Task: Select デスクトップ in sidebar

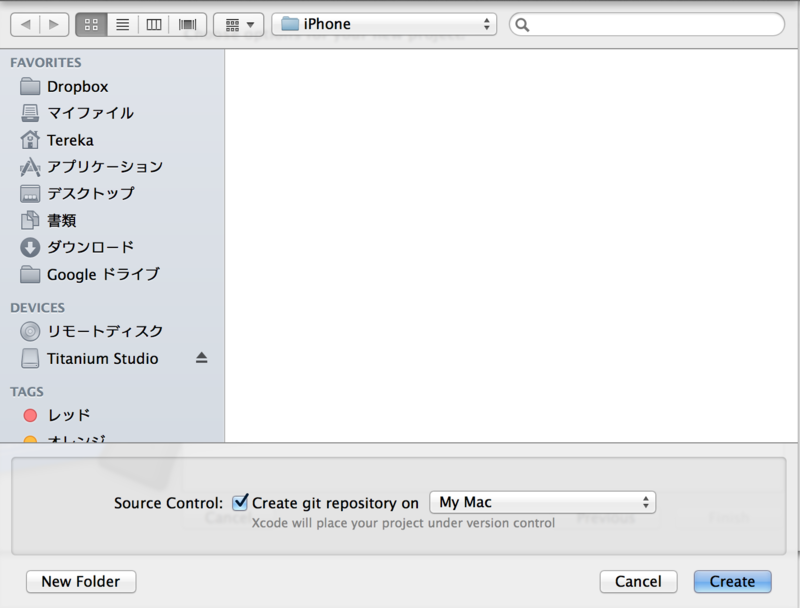Action: pos(91,194)
